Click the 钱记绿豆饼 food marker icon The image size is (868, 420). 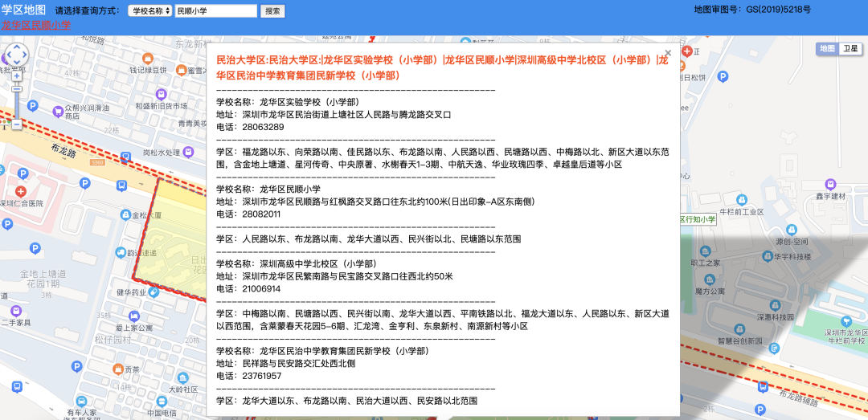coord(147,58)
